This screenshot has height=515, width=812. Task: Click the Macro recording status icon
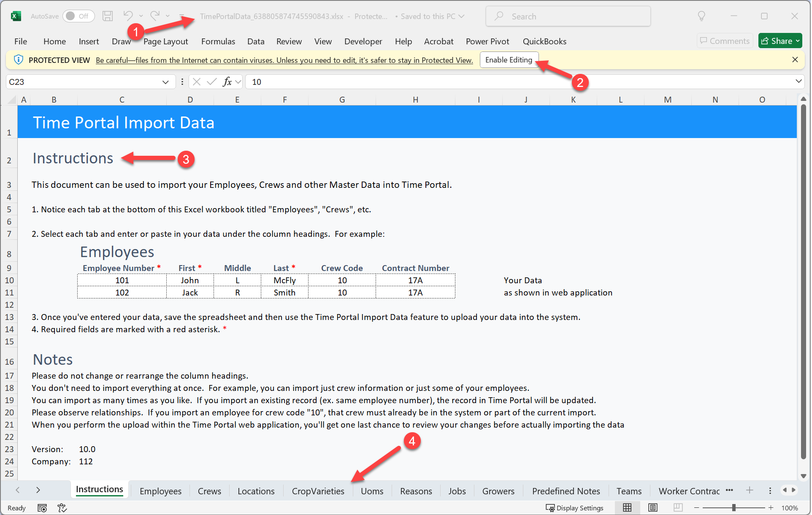(x=42, y=508)
